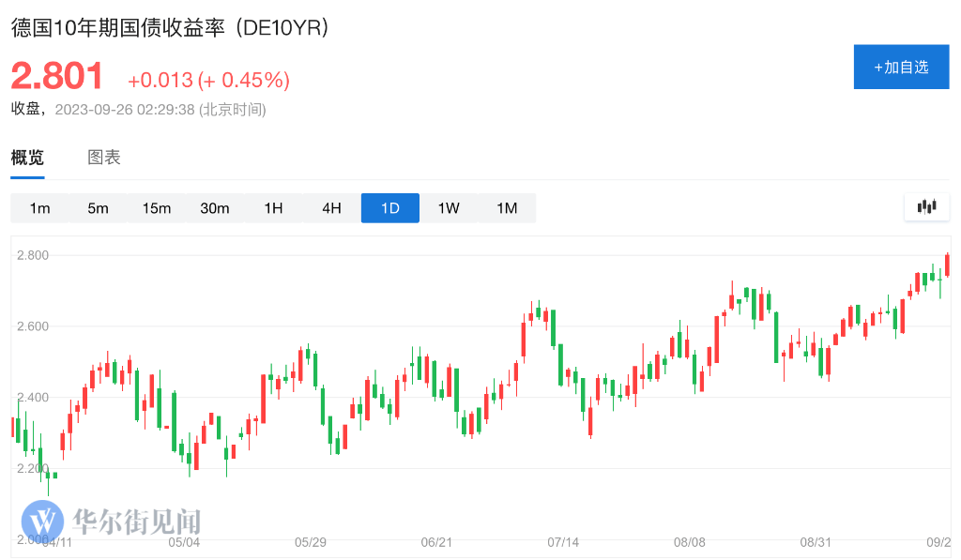Image resolution: width=961 pixels, height=560 pixels.
Task: Open the 图表 tab
Action: pos(104,158)
